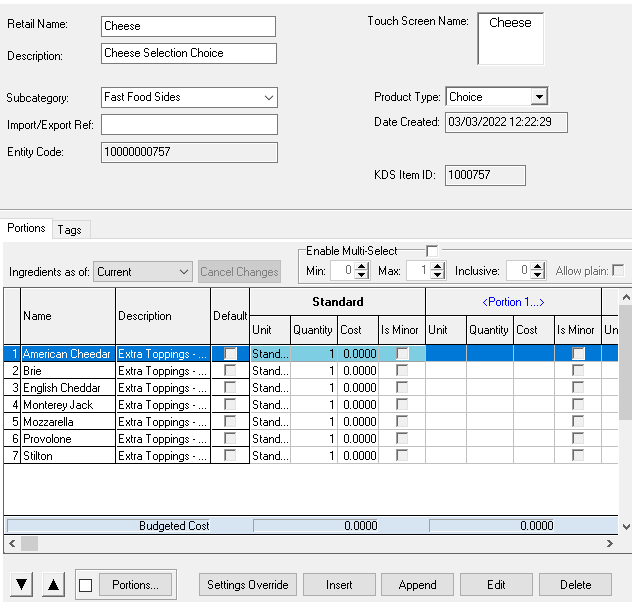Select the Portions tab

point(26,228)
